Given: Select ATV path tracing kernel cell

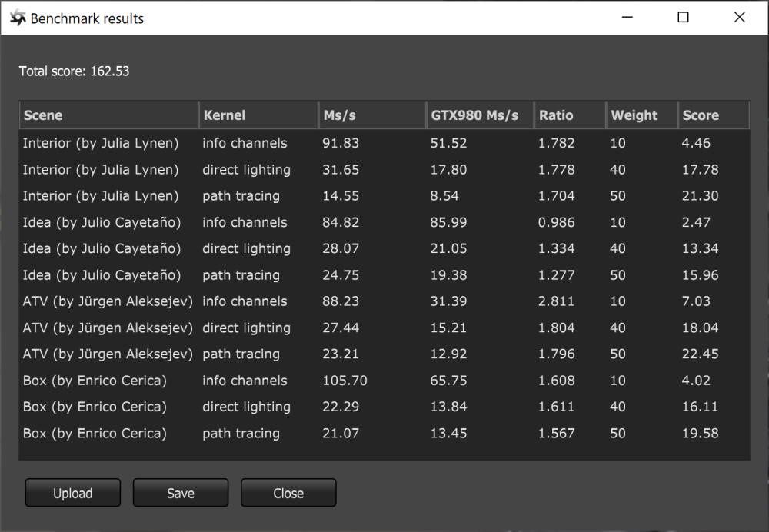Looking at the screenshot, I should (x=241, y=354).
